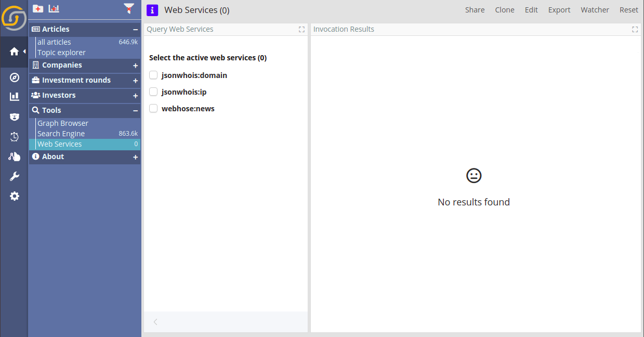Expand the Companies group
This screenshot has width=644, height=337.
click(x=135, y=66)
